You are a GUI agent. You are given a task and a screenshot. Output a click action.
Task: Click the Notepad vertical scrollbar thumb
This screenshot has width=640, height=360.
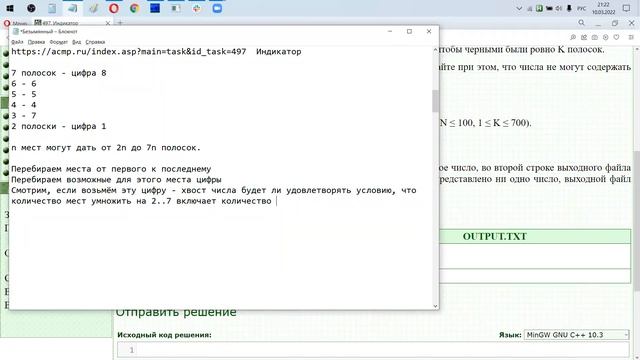(435, 100)
